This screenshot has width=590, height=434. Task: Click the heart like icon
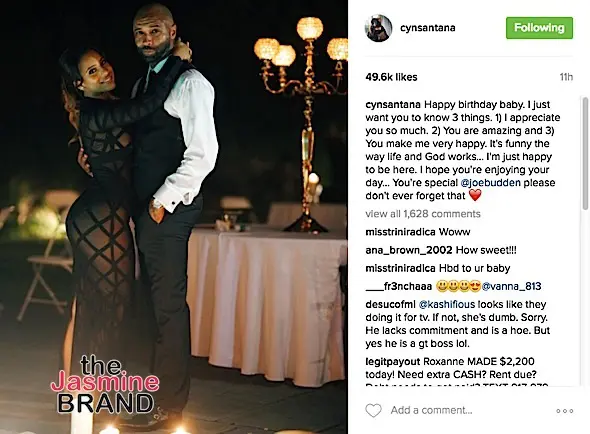373,410
